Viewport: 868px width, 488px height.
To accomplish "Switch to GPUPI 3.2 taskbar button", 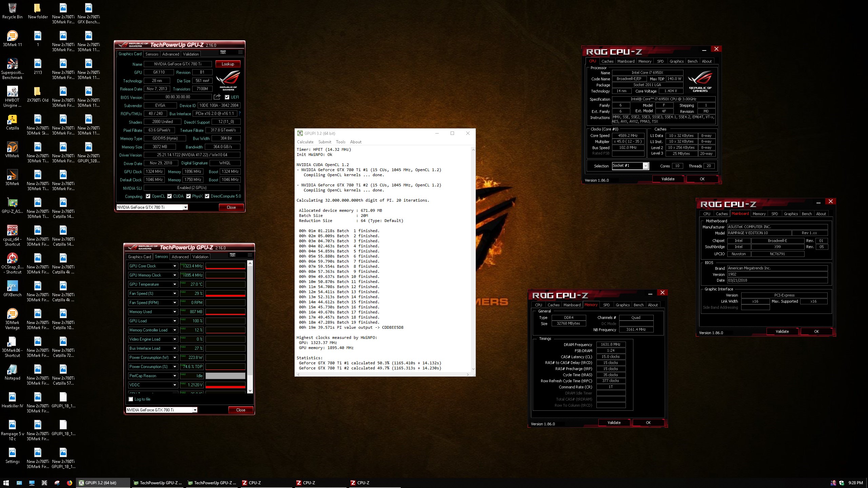I will pyautogui.click(x=103, y=483).
